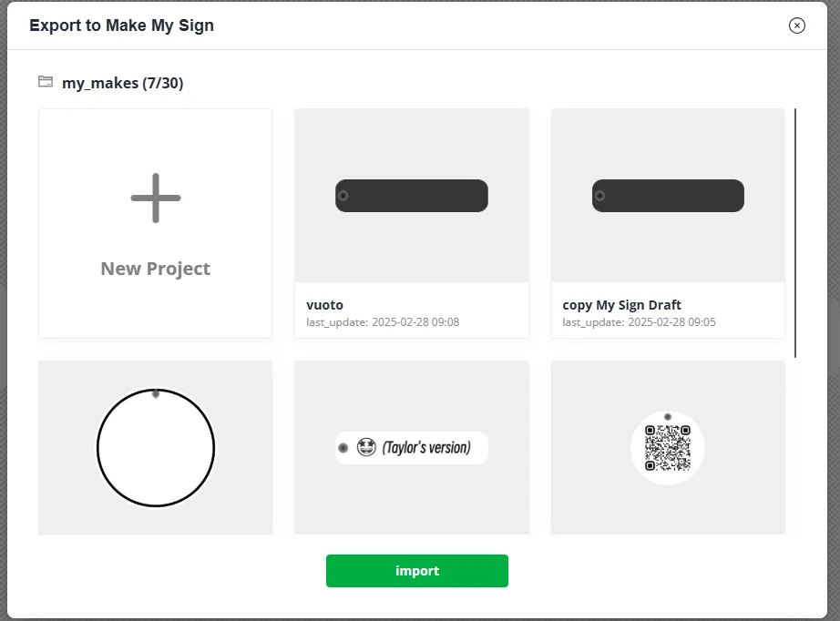Click the New Project text label
840x621 pixels.
(156, 269)
